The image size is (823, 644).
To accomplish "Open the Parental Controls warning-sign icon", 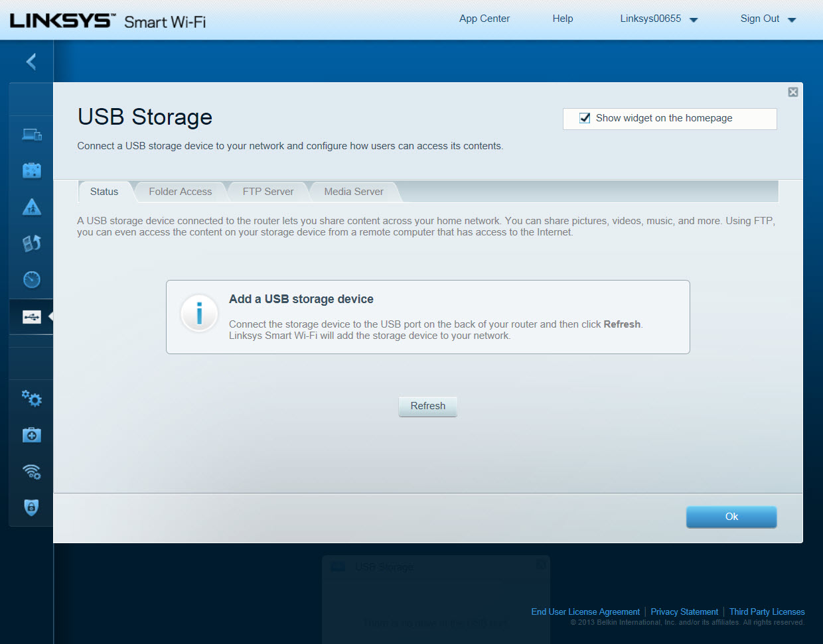I will 31,207.
